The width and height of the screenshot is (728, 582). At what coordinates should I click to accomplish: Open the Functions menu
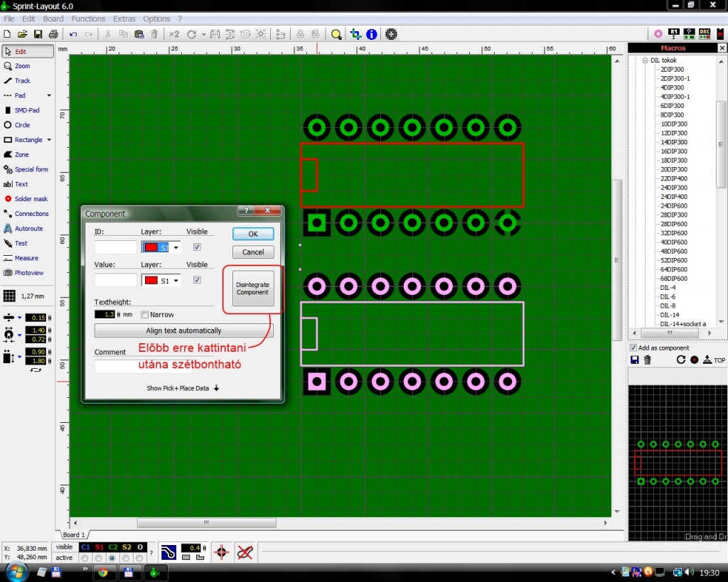coord(88,19)
